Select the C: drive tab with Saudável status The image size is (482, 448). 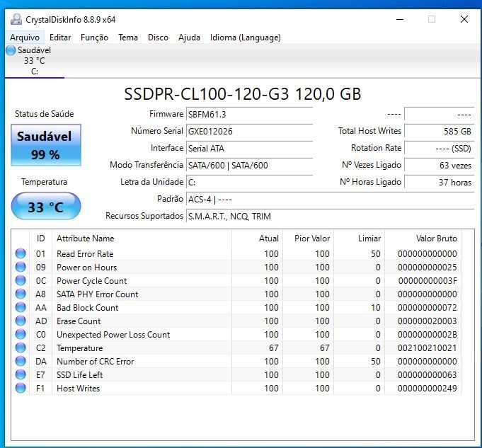click(x=34, y=61)
